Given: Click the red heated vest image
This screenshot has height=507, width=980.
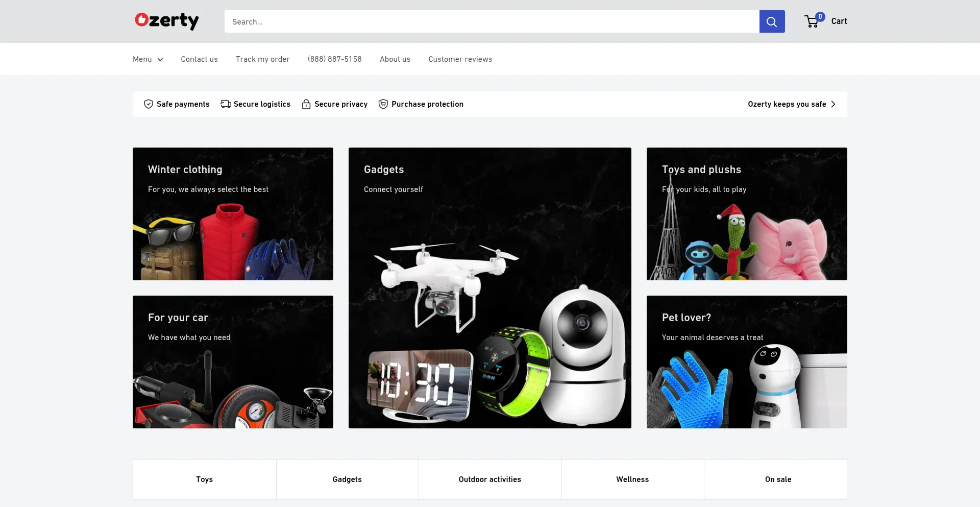Looking at the screenshot, I should pos(229,241).
